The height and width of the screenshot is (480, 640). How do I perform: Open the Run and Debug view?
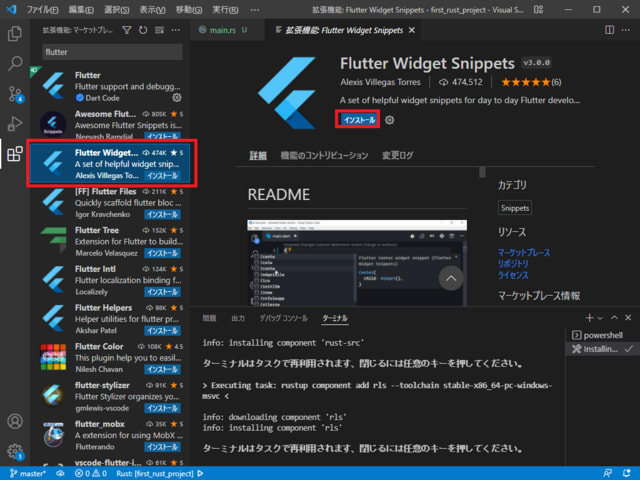tap(15, 124)
